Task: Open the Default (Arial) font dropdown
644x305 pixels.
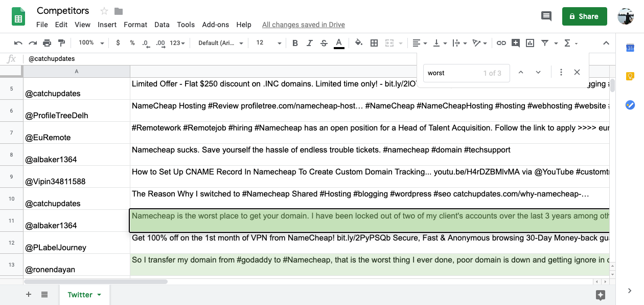Action: pos(221,43)
